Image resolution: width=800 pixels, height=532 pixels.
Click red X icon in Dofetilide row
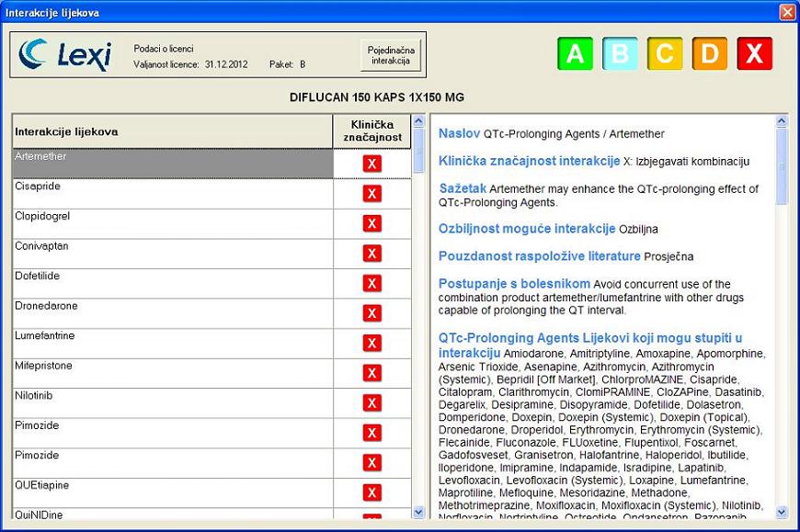(371, 283)
